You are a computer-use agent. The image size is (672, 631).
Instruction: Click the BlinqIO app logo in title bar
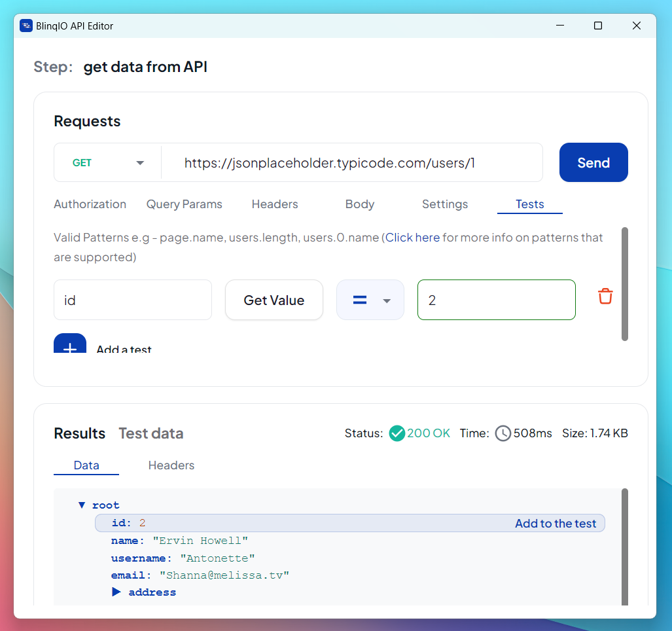[26, 26]
